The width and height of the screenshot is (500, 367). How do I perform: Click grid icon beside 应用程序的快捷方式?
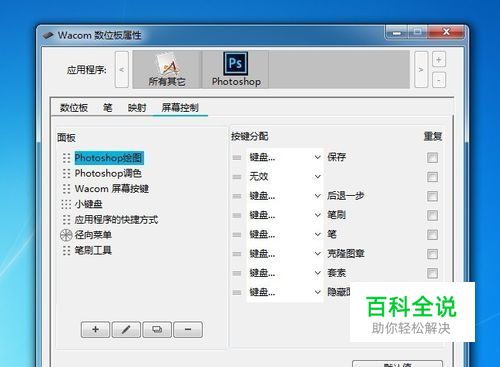[67, 219]
